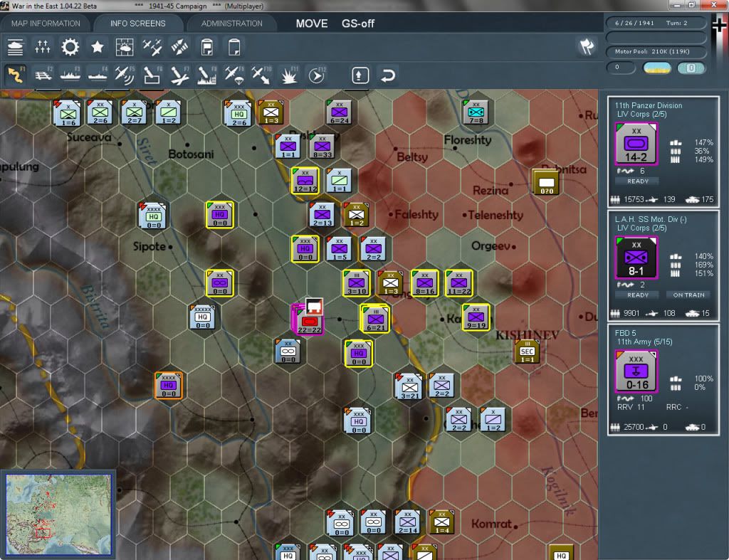Click READY status on 11th Panzer card
The image size is (729, 560).
pos(638,181)
